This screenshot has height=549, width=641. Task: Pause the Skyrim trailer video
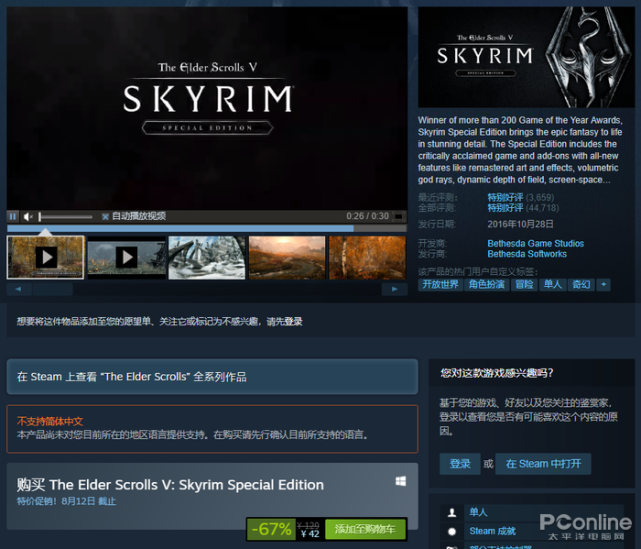click(13, 216)
